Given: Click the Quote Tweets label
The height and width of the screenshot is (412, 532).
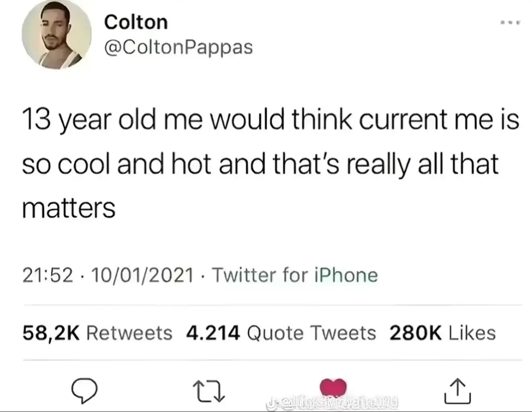Looking at the screenshot, I should coord(311,333).
